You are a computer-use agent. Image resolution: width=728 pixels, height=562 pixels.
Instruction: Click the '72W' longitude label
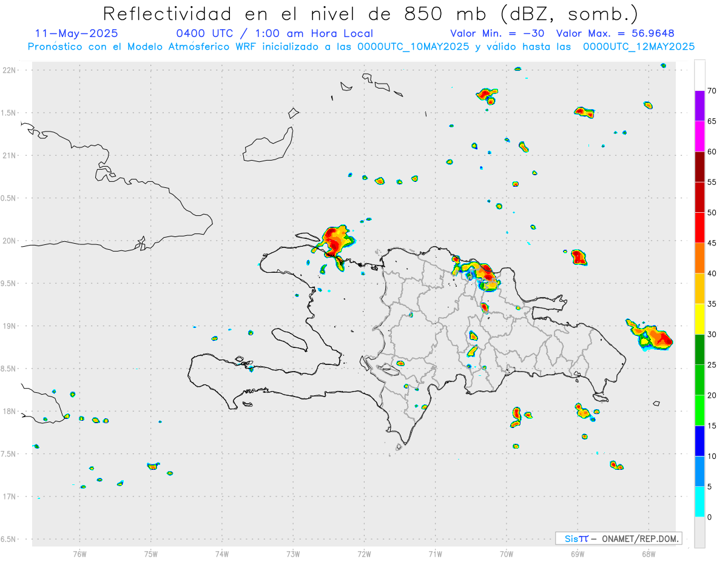pos(364,554)
